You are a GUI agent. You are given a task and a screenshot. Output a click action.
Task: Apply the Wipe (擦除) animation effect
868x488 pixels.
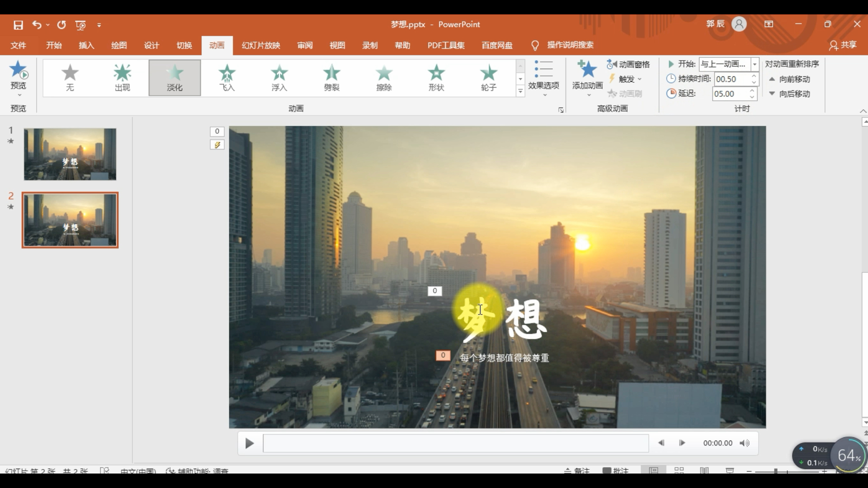click(x=384, y=77)
